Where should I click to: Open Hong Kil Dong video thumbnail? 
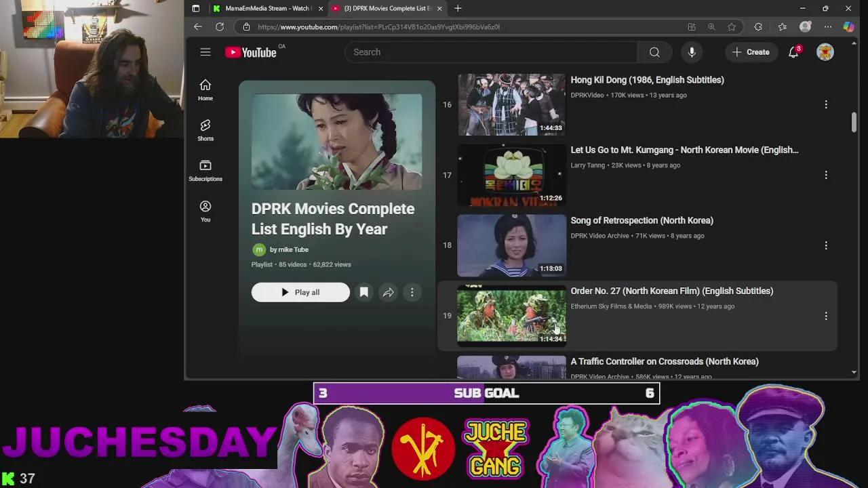[511, 104]
